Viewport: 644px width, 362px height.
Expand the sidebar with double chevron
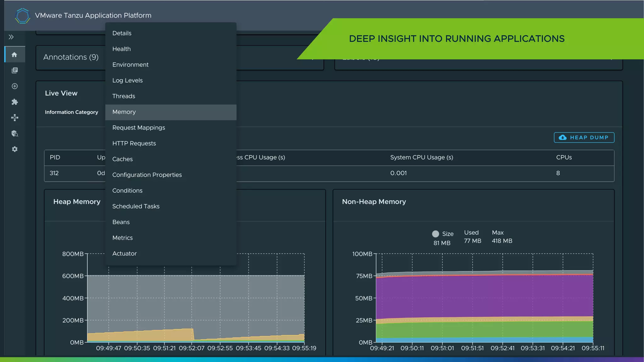[x=11, y=37]
